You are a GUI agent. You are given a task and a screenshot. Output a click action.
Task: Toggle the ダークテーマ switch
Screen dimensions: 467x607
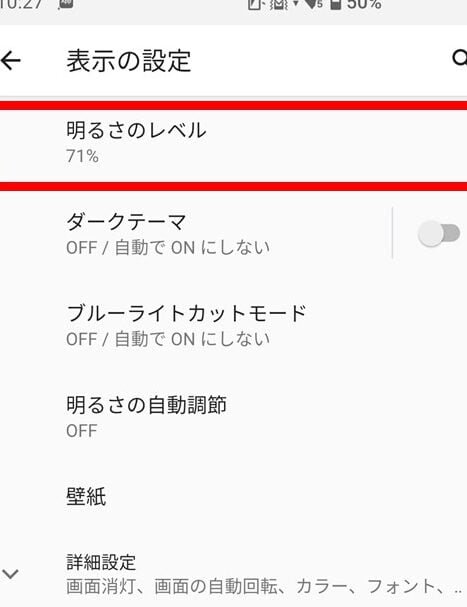click(439, 233)
